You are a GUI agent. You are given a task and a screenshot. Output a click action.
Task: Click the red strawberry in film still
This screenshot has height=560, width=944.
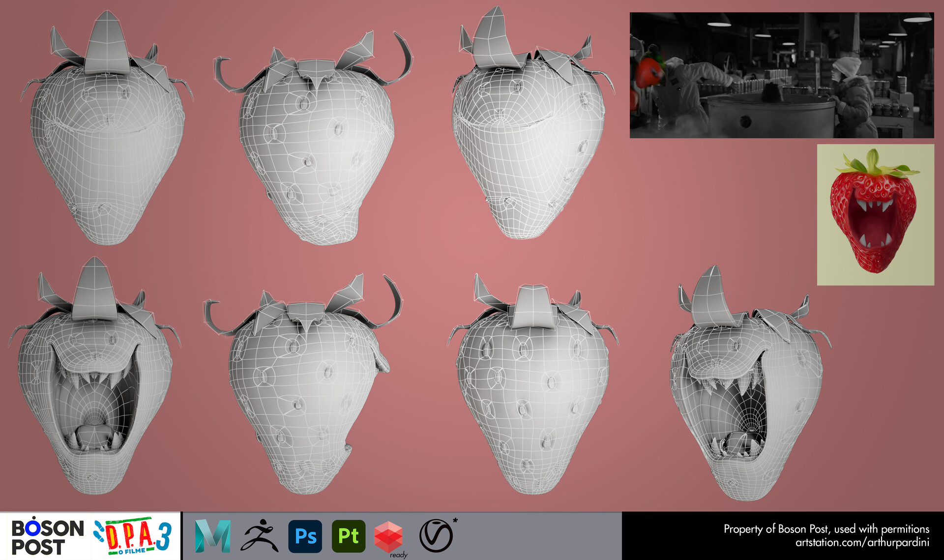point(649,72)
